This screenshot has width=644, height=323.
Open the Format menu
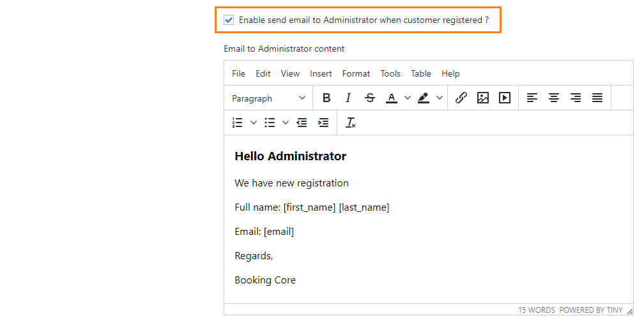click(356, 73)
